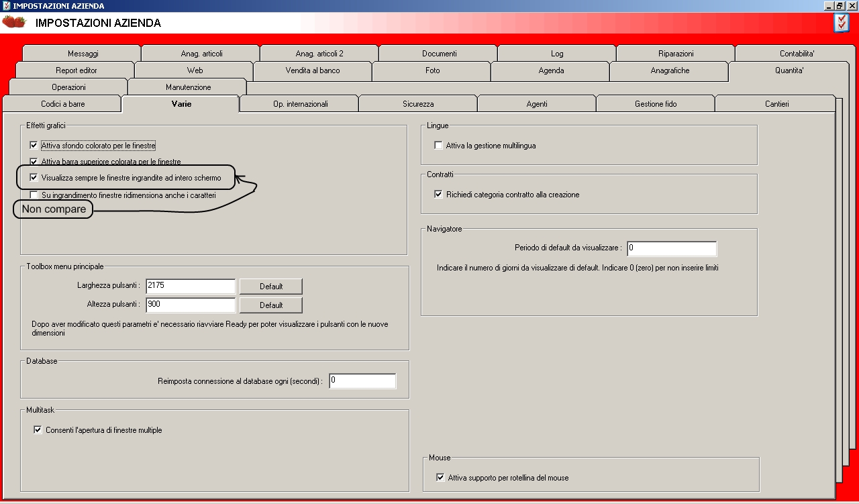This screenshot has height=504, width=859.
Task: Restore down the Impostazioni Azienda window
Action: point(840,5)
